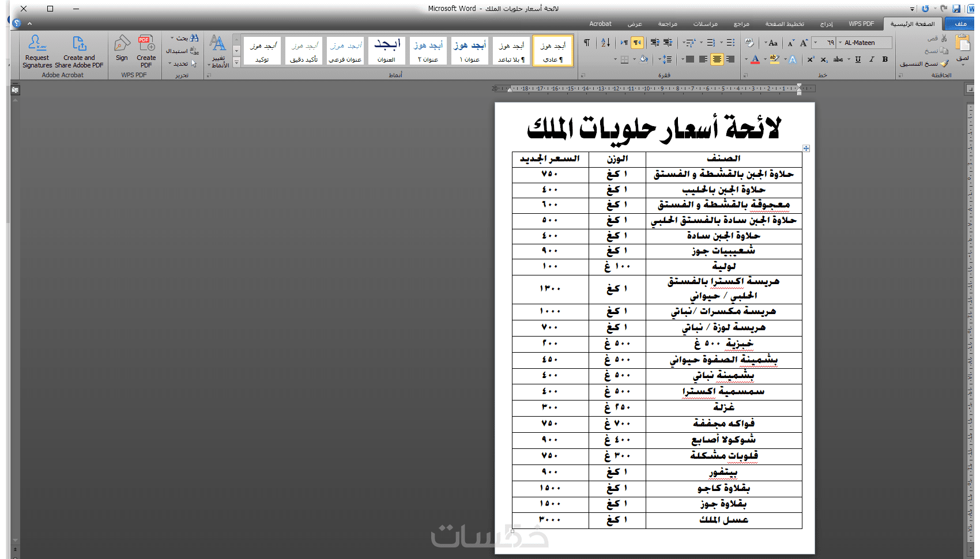
Task: Click the borders icon in the paragraph group
Action: point(624,59)
